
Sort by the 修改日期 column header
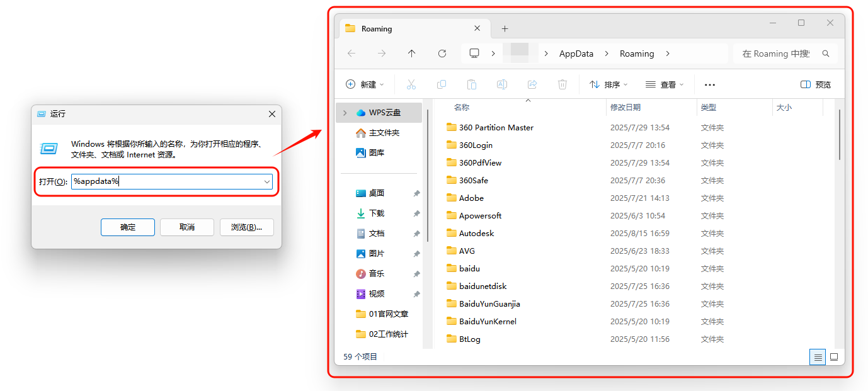[x=625, y=108]
